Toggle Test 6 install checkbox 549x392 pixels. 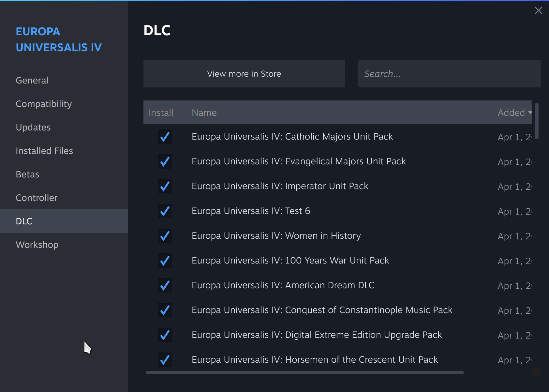tap(165, 211)
